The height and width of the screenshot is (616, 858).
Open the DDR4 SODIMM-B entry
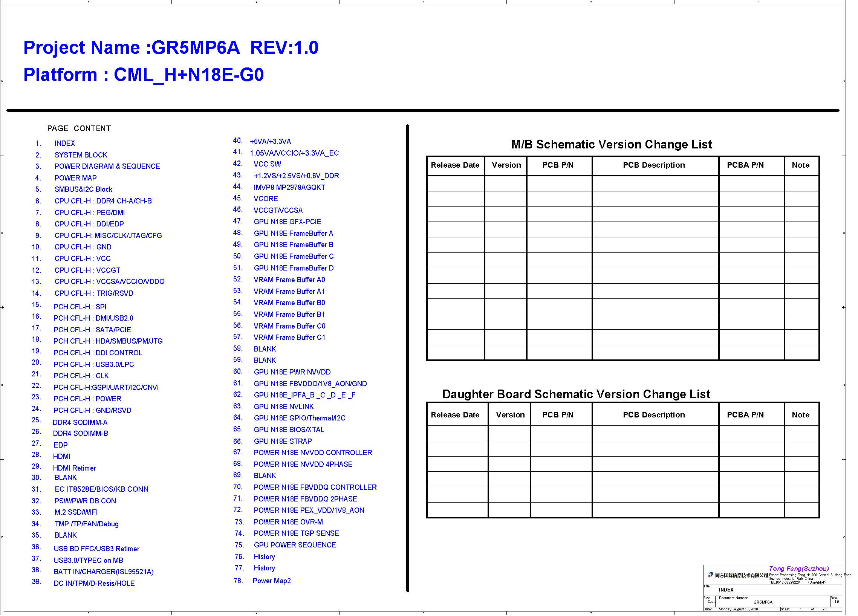[x=81, y=434]
